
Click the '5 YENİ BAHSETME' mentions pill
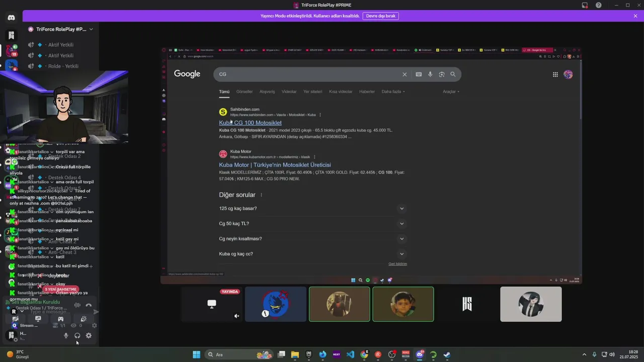[x=61, y=290]
